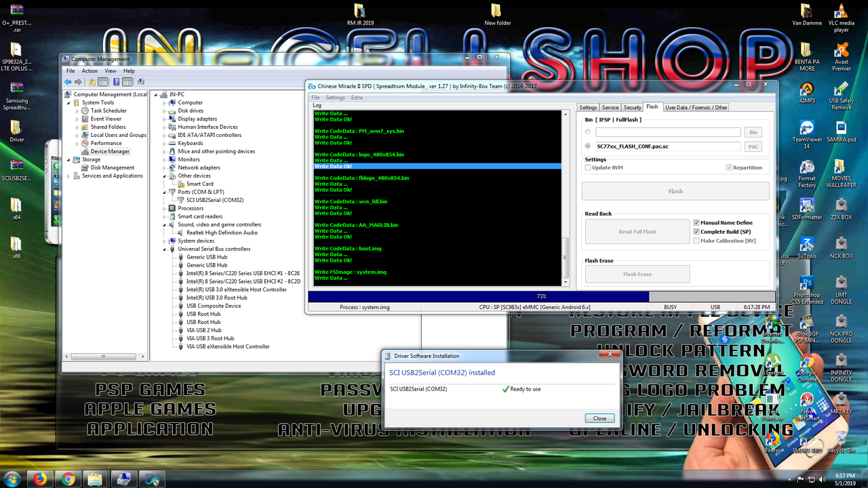
Task: Open SAMIRA.psd file on desktop
Action: point(841,131)
